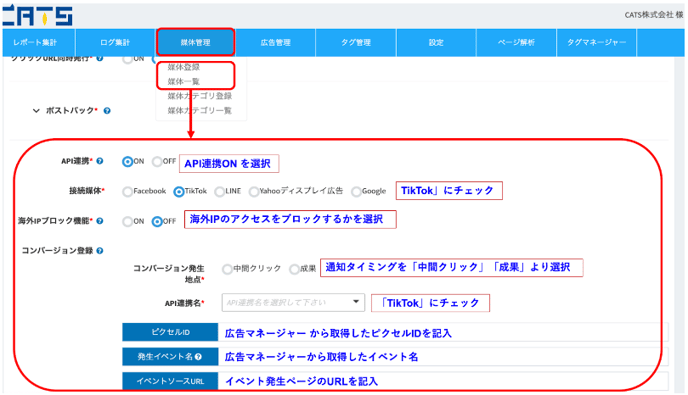Open the タグマネージャー tab

596,43
